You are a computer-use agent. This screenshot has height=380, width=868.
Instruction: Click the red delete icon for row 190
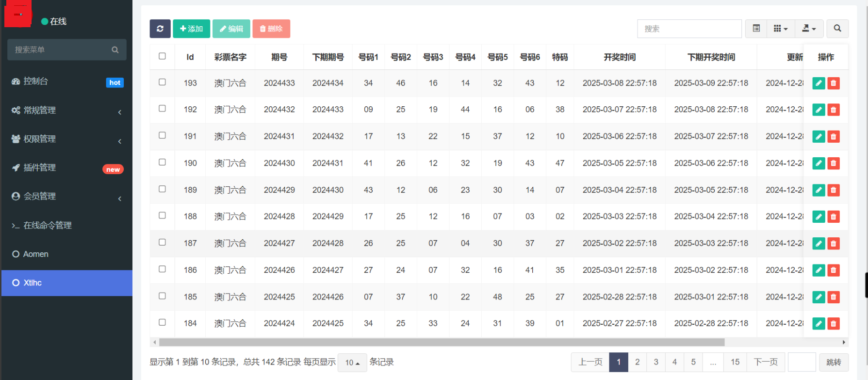[x=834, y=164]
